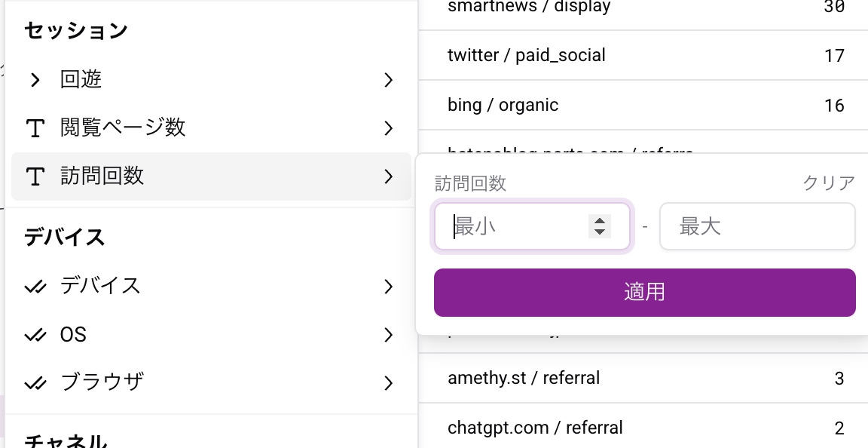Click double-check icon beside OS
The image size is (868, 448).
click(35, 335)
